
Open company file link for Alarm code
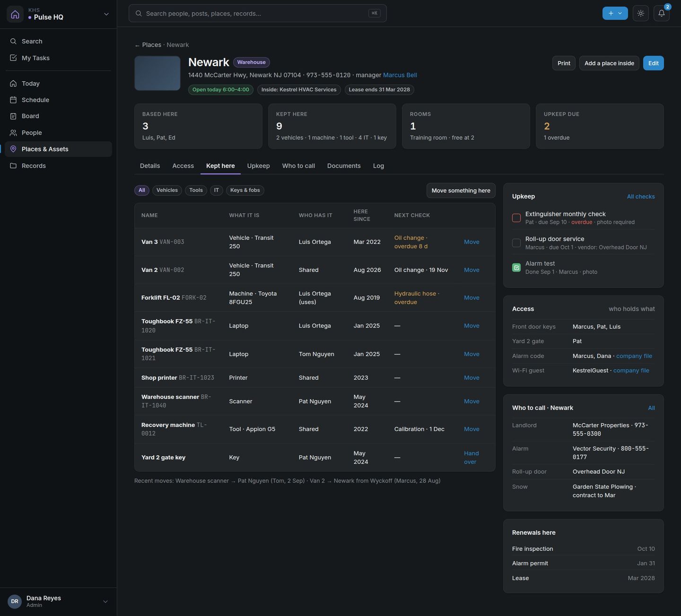[x=634, y=356]
